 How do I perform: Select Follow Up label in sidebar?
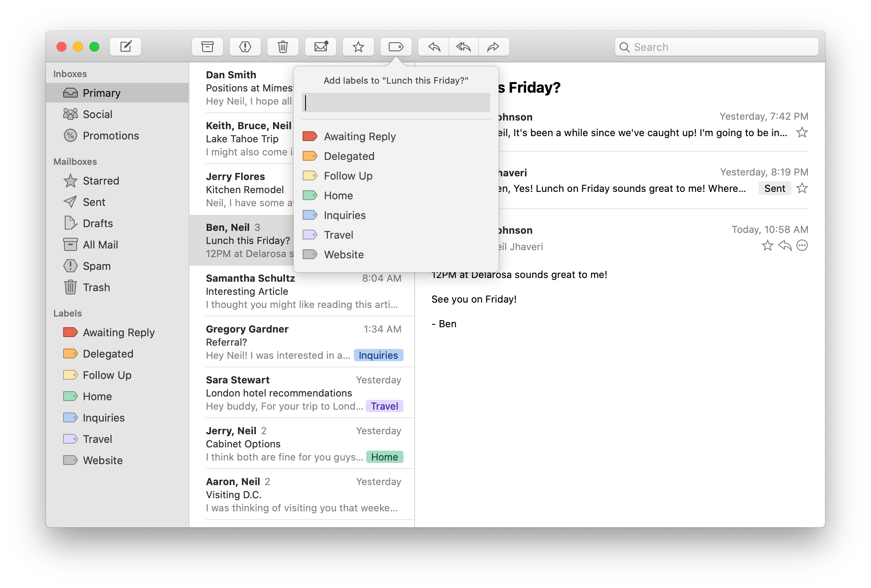(117, 375)
